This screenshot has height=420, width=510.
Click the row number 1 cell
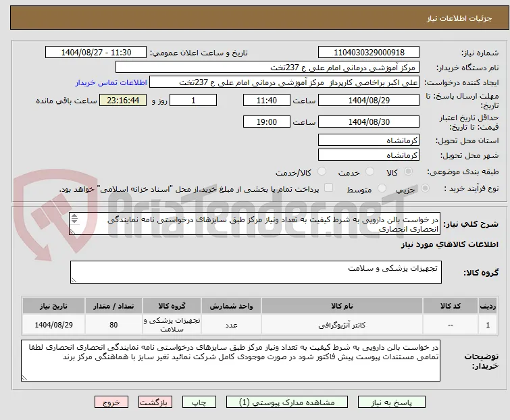coord(488,324)
